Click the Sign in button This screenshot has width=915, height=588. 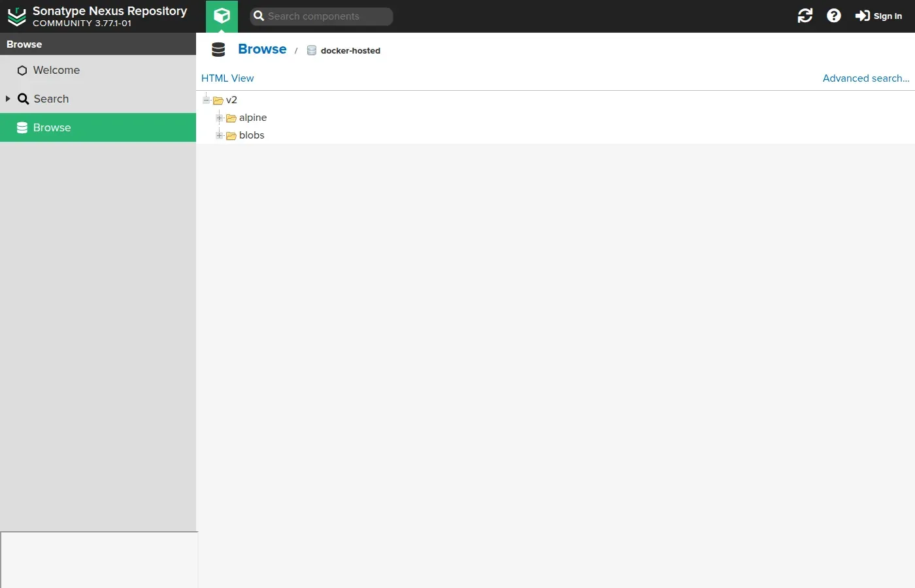tap(878, 16)
